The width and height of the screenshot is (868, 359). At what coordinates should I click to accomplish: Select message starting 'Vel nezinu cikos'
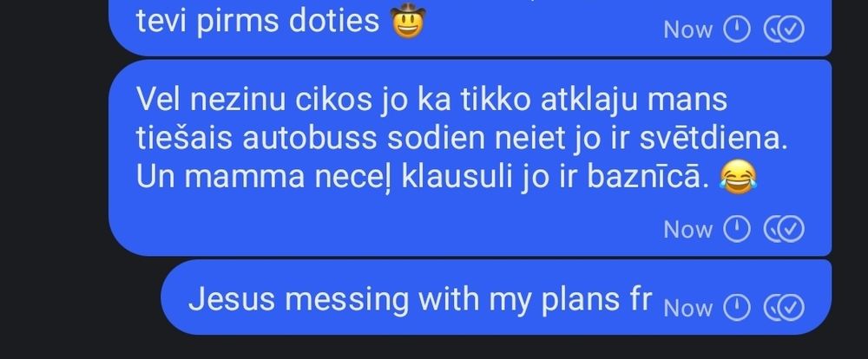click(x=470, y=158)
